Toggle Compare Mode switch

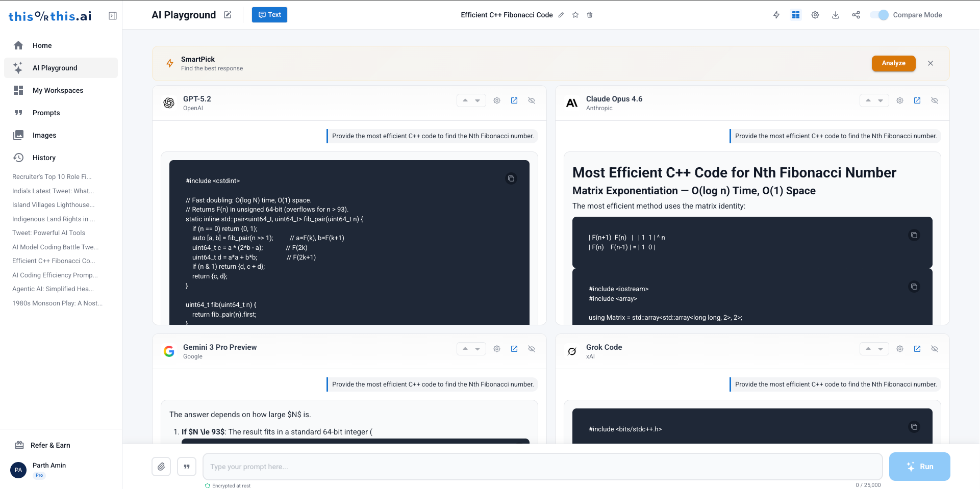tap(880, 15)
